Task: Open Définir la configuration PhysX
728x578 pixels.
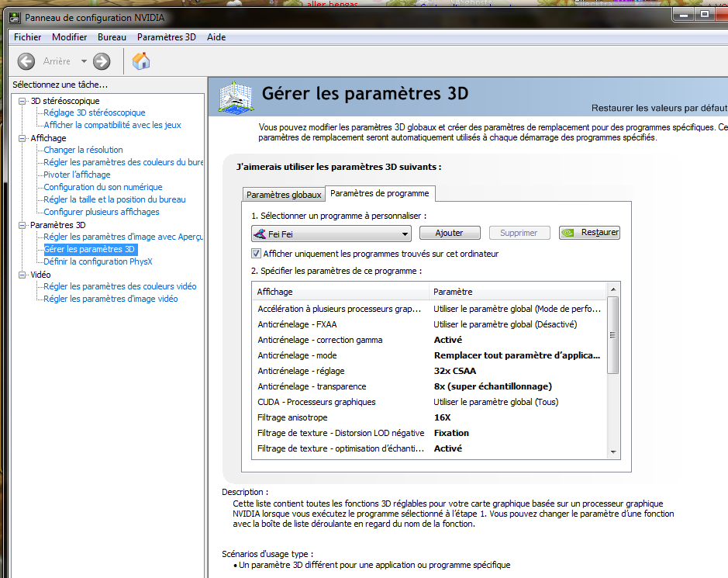Action: [x=98, y=261]
